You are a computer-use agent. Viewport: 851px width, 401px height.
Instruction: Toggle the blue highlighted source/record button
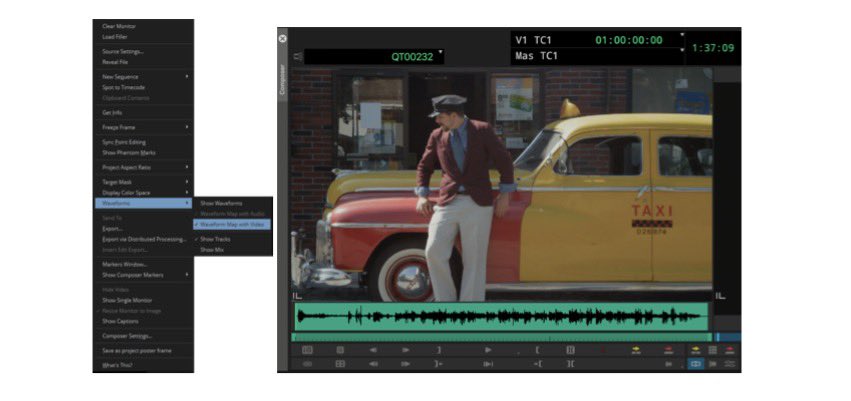(x=696, y=364)
